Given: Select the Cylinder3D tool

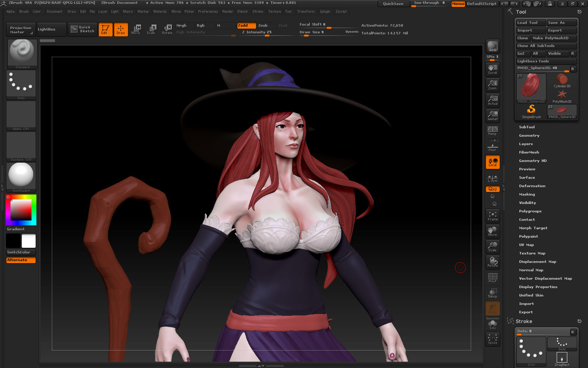Looking at the screenshot, I should (562, 81).
